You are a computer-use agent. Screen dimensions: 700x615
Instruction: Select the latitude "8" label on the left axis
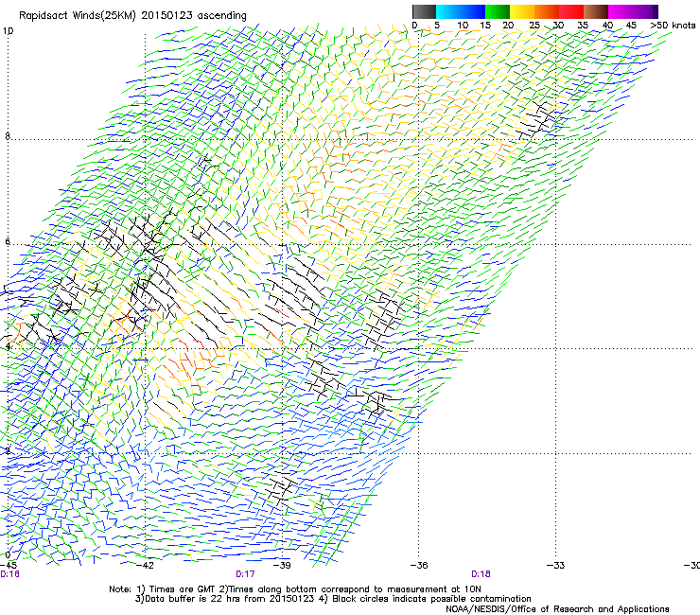tap(8, 136)
